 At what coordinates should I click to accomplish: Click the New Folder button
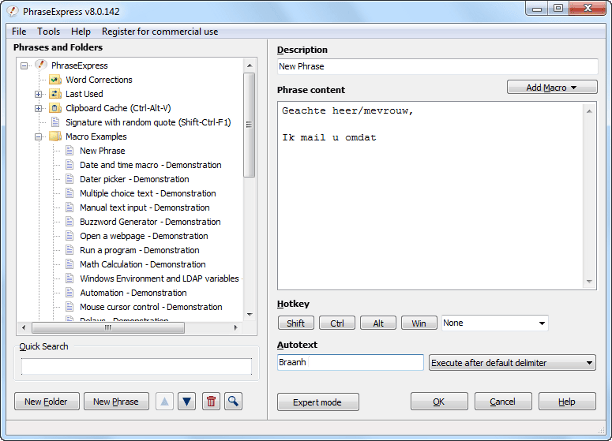click(x=46, y=401)
